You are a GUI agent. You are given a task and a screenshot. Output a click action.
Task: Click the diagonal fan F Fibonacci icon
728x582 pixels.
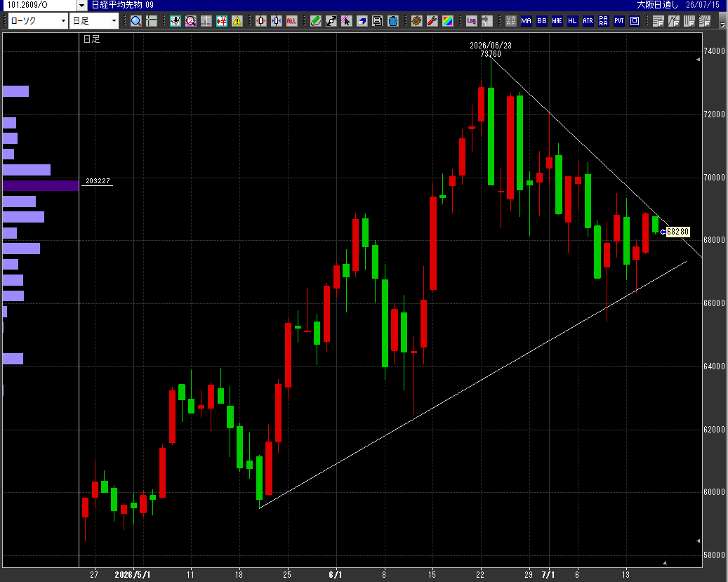(x=674, y=21)
